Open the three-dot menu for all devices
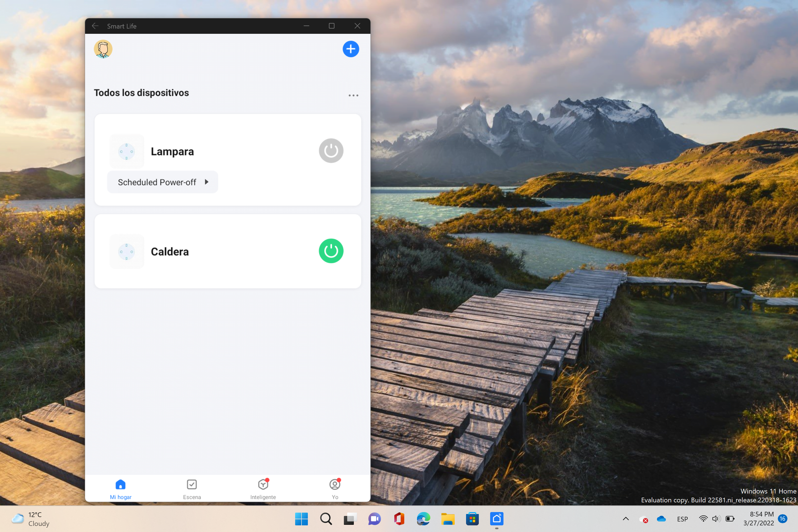 click(353, 95)
